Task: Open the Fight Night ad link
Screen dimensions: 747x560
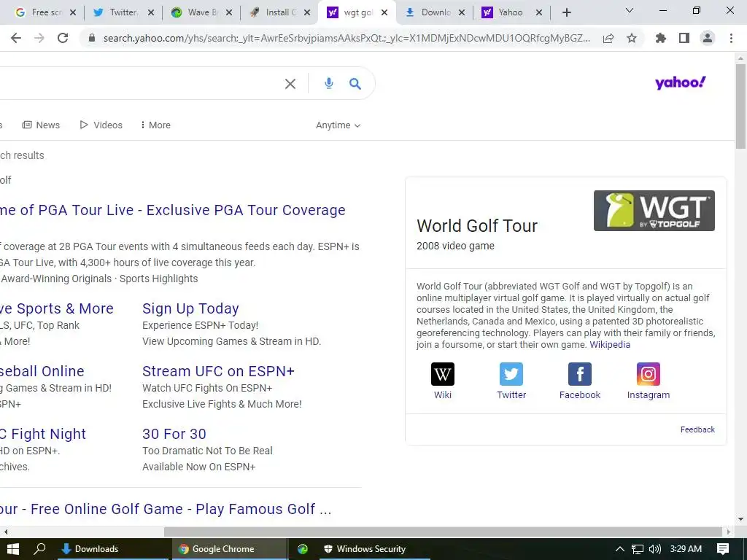Action: [x=43, y=434]
